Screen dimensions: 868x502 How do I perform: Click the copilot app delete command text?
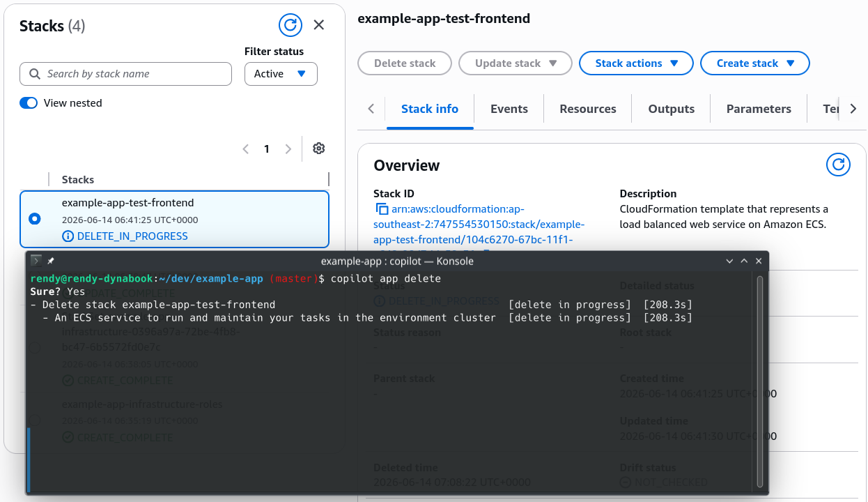[386, 279]
